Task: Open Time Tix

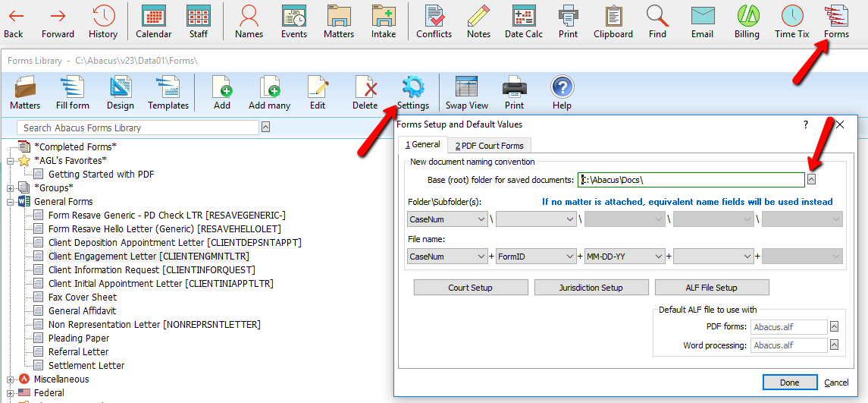Action: point(791,21)
